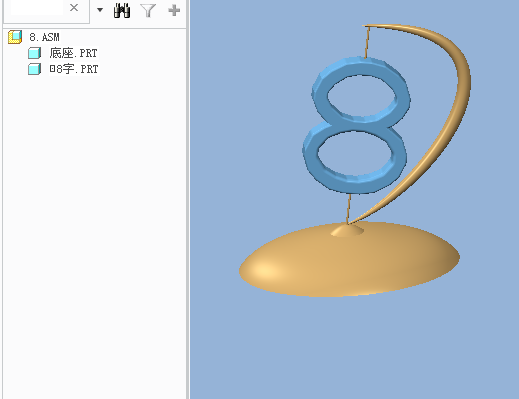This screenshot has height=399, width=519.
Task: Click the binoculars find icon
Action: tap(122, 10)
